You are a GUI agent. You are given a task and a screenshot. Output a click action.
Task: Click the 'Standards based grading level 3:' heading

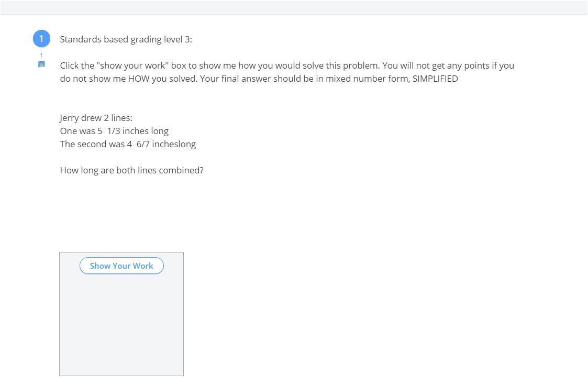pyautogui.click(x=126, y=39)
